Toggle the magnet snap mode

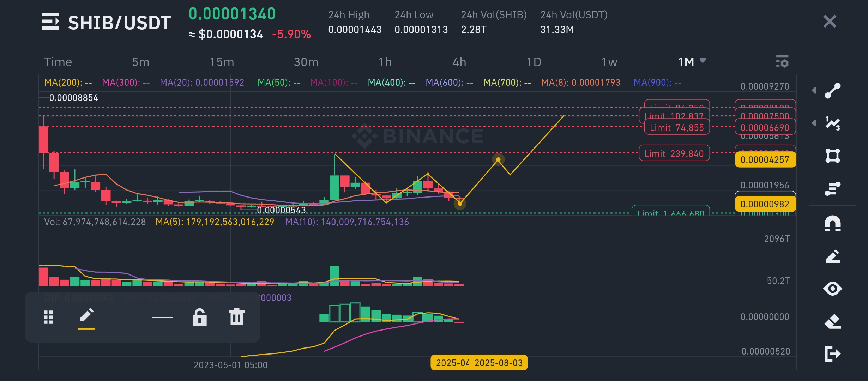click(x=832, y=224)
